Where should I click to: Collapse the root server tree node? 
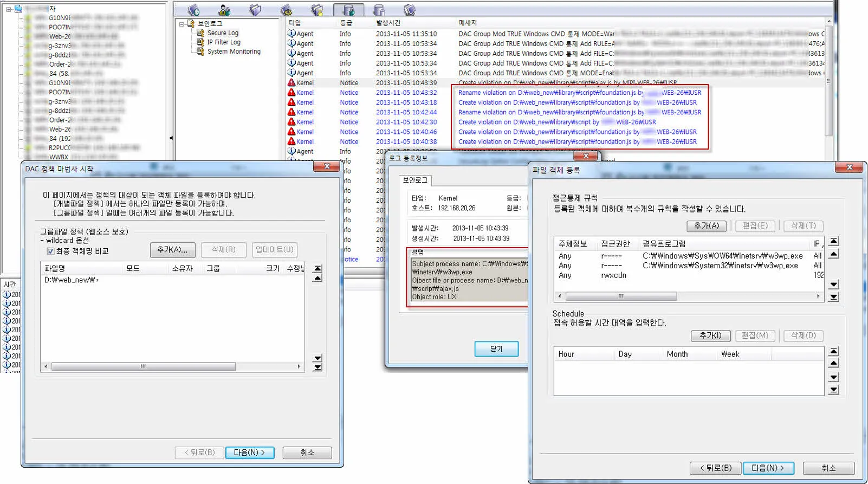pyautogui.click(x=9, y=9)
